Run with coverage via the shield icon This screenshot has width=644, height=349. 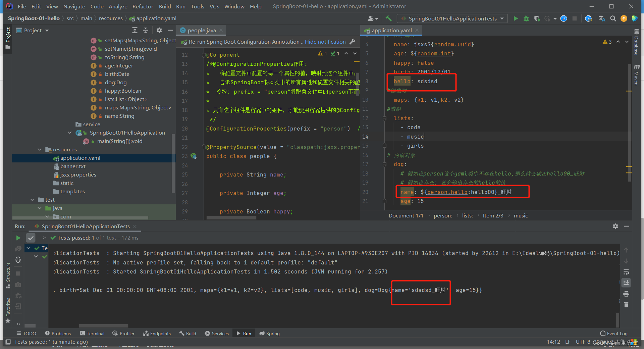pos(537,18)
